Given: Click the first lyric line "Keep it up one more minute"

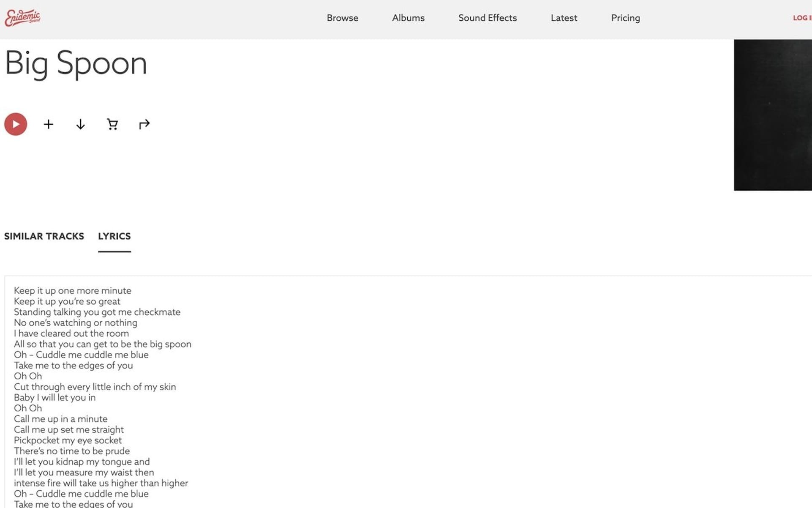Looking at the screenshot, I should coord(72,291).
